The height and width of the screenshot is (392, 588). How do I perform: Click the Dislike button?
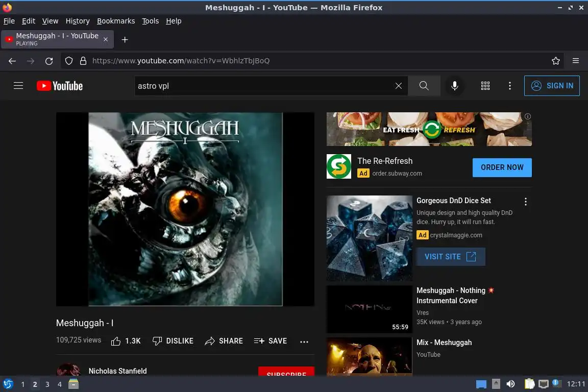point(173,341)
